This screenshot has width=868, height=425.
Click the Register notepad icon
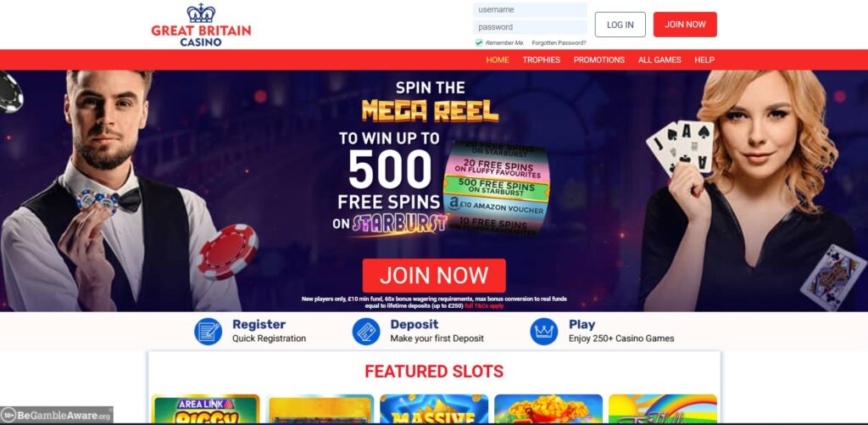click(x=209, y=332)
